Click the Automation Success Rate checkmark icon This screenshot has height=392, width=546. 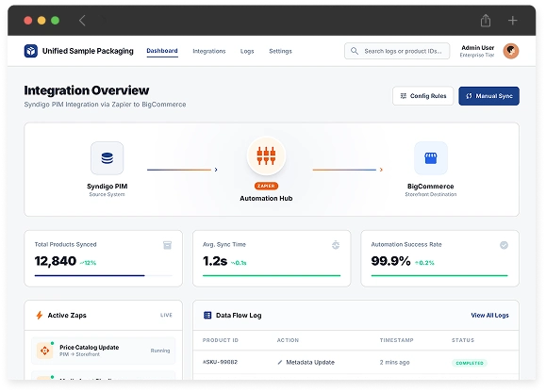[x=504, y=245]
